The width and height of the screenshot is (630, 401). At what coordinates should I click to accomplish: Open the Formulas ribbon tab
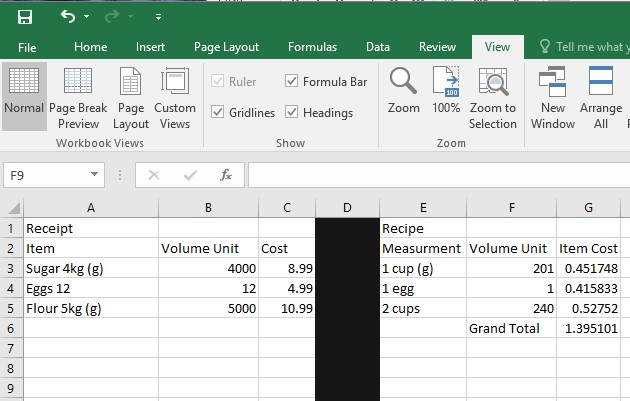pos(312,47)
